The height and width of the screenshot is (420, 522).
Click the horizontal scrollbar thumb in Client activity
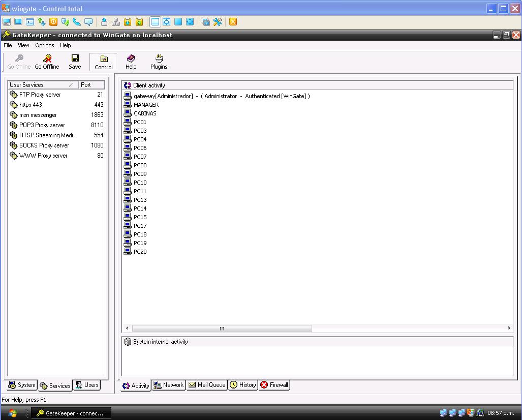click(222, 328)
